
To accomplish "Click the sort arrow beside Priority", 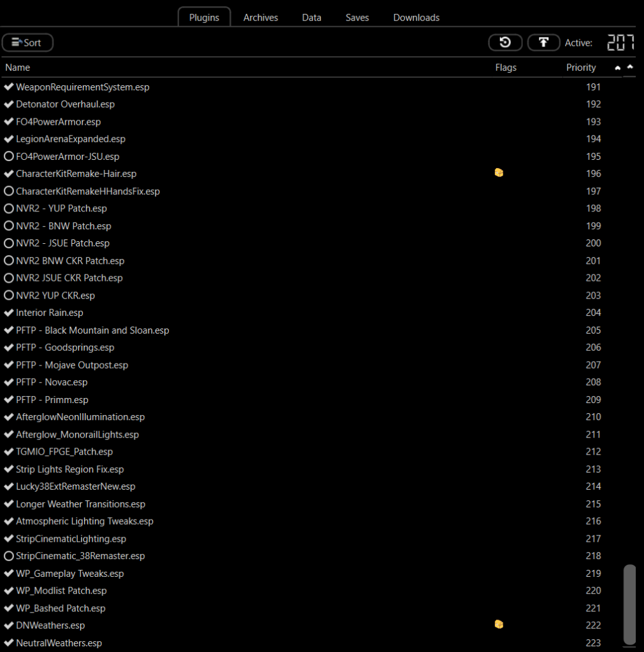I will click(x=617, y=67).
